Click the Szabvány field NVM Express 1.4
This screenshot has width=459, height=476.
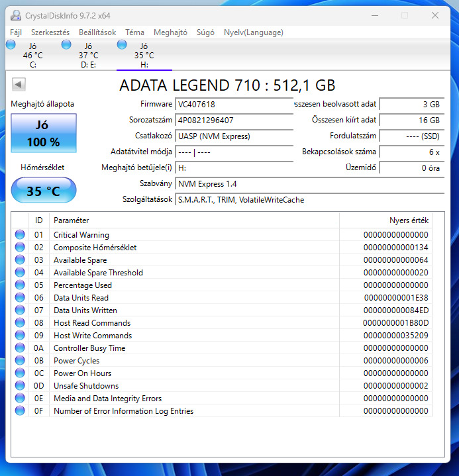(x=310, y=183)
